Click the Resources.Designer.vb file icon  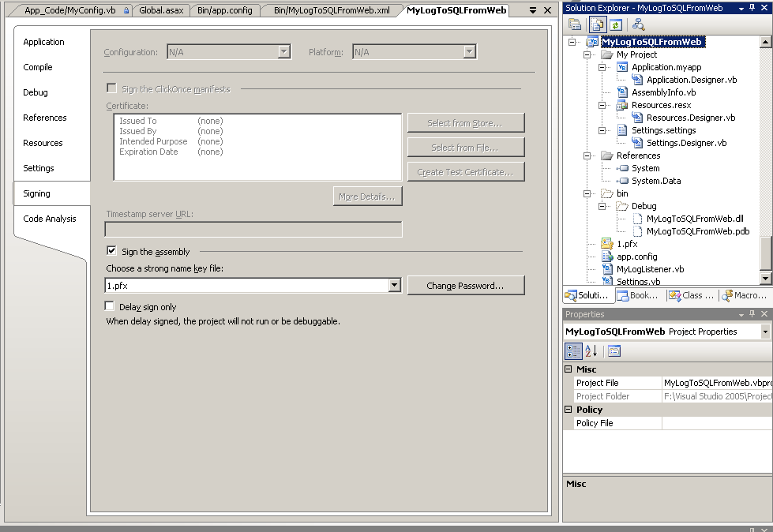click(x=637, y=118)
